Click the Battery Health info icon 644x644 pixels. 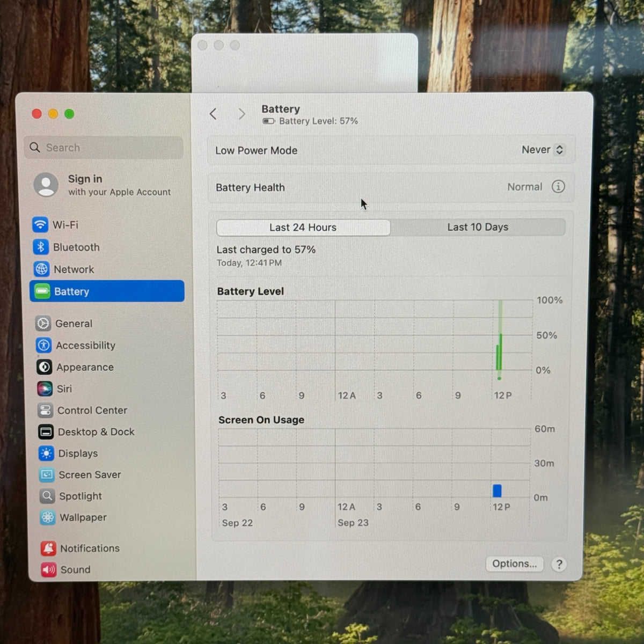558,187
